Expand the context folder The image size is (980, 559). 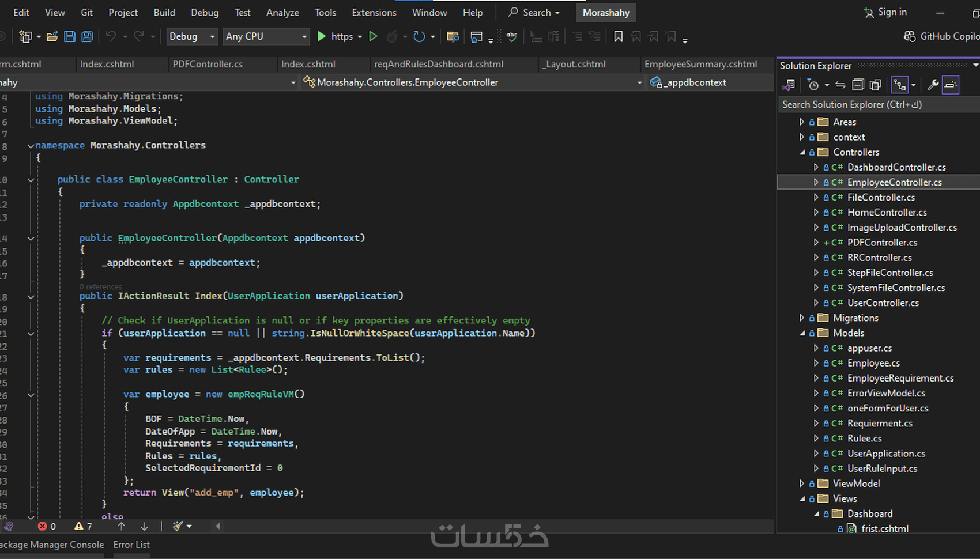801,137
